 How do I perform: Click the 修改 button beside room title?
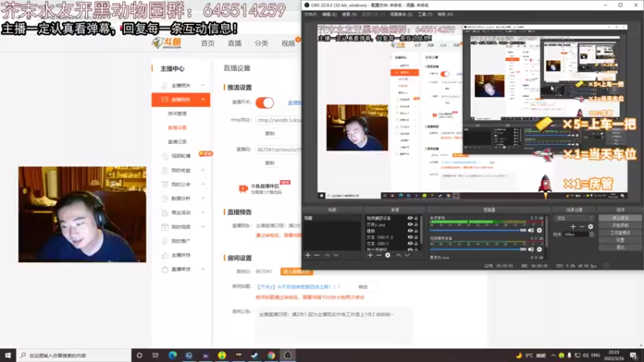click(x=363, y=287)
